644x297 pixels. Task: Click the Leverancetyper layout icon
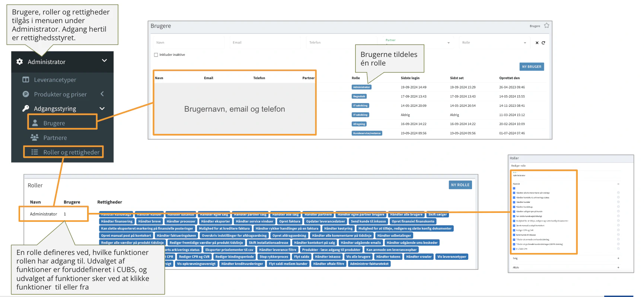point(26,80)
